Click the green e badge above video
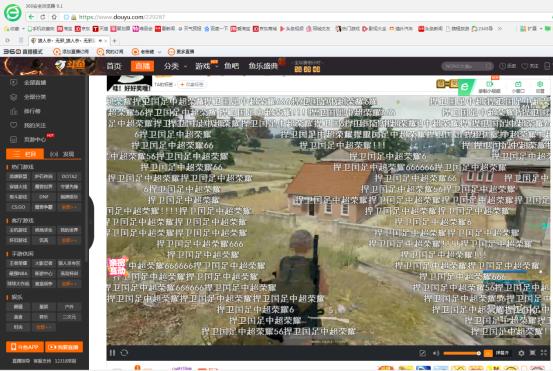The height and width of the screenshot is (371, 553). tap(466, 87)
